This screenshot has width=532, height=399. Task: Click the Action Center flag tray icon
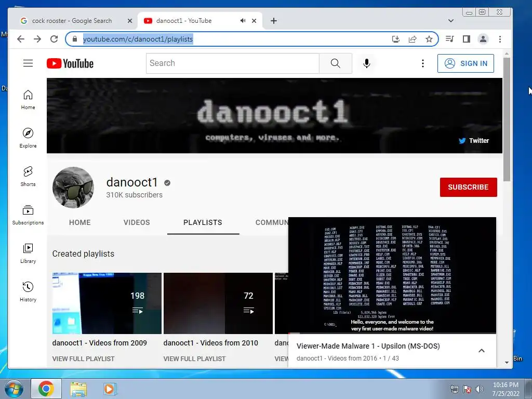click(x=467, y=389)
